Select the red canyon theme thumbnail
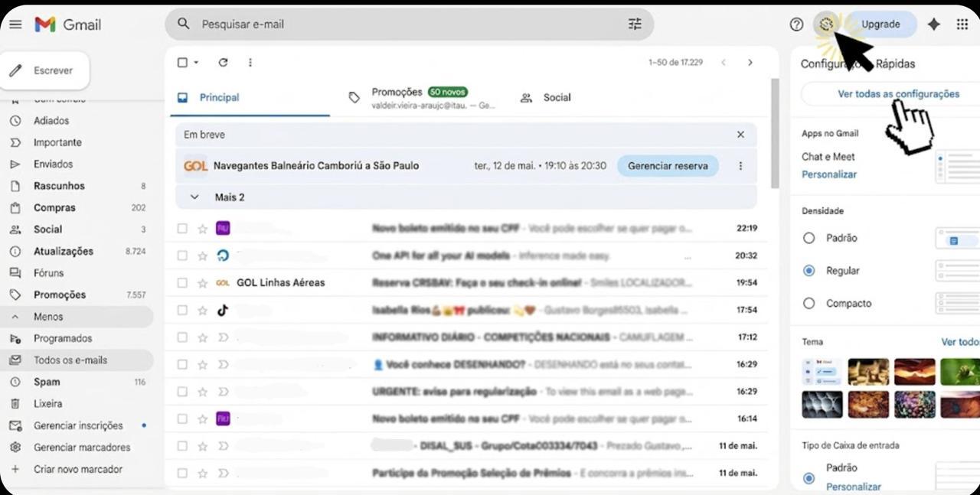This screenshot has height=495, width=980. (x=915, y=372)
